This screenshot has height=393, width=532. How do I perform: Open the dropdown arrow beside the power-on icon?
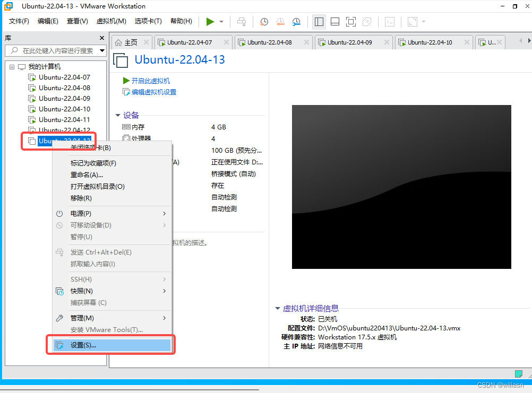(x=221, y=22)
